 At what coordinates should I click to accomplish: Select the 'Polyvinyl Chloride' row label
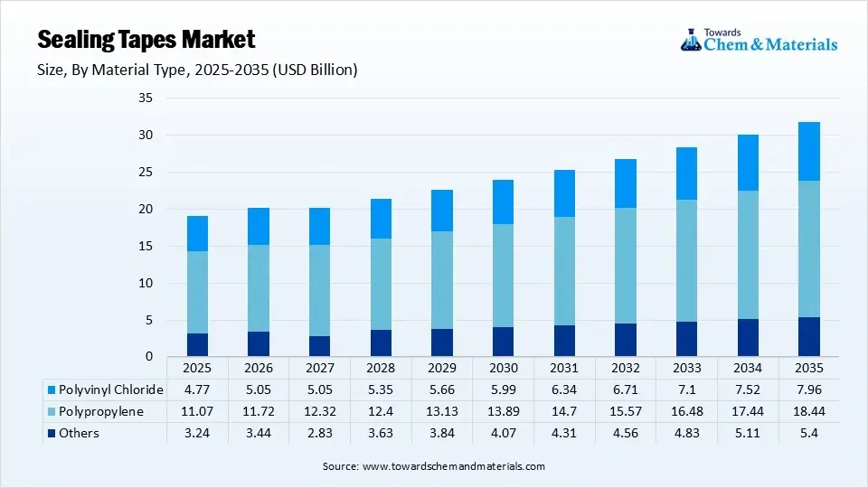pos(110,390)
